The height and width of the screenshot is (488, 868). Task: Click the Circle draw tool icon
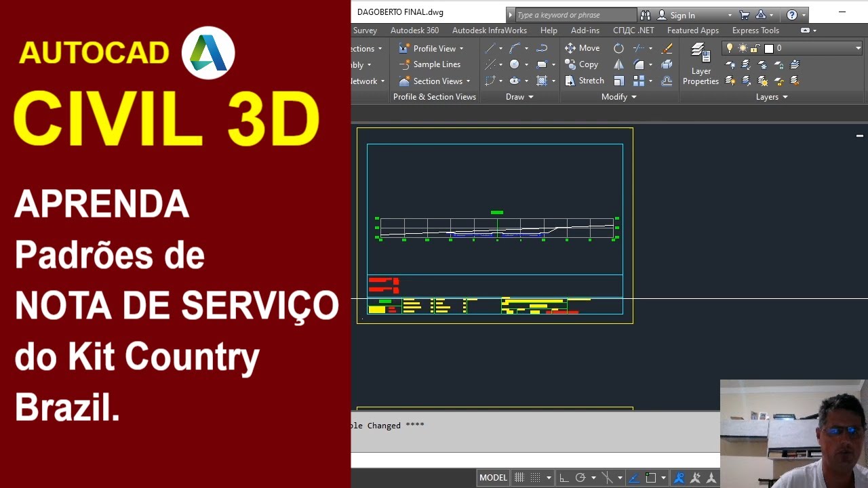515,64
